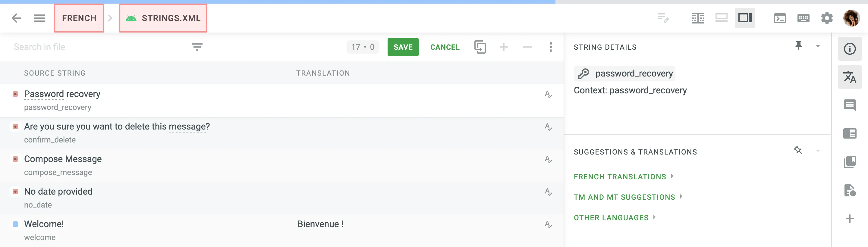Viewport: 868px width, 247px height.
Task: Open the string filter options icon
Action: point(197,47)
